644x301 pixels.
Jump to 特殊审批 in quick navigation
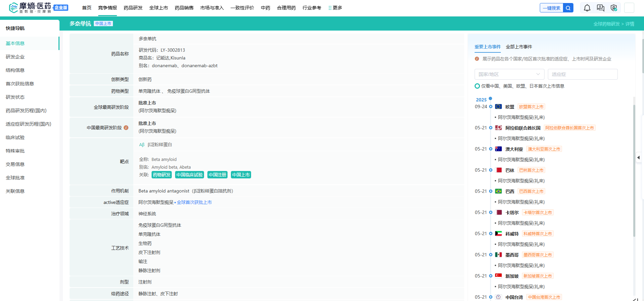click(15, 151)
